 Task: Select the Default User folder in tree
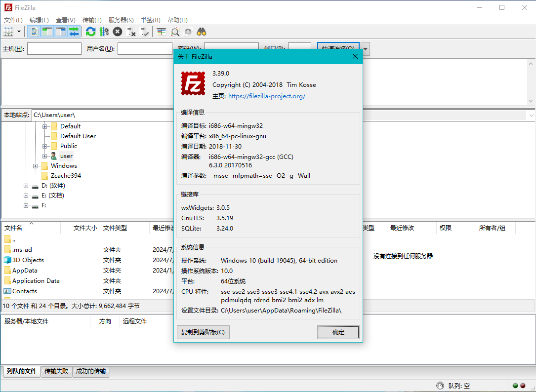[x=78, y=136]
